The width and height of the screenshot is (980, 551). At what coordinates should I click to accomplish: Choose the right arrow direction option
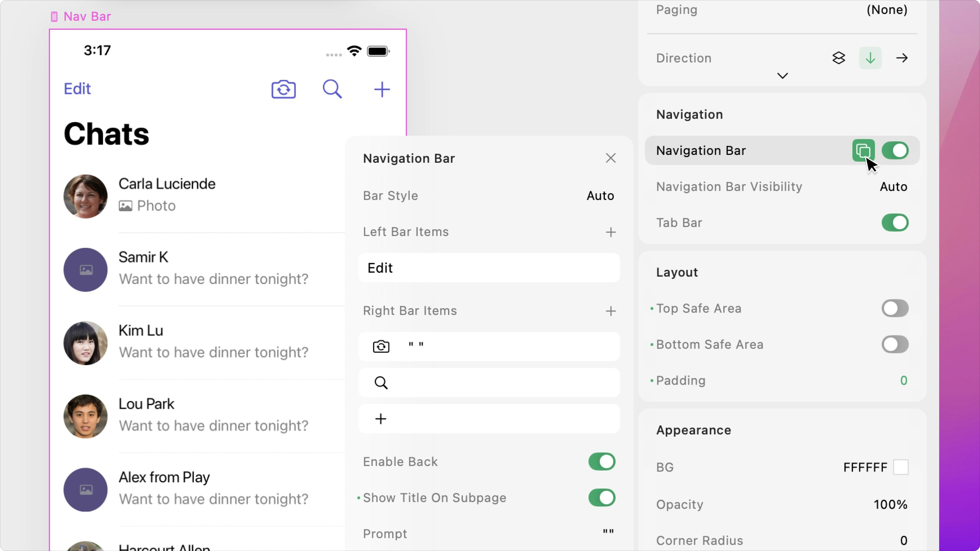coord(902,58)
